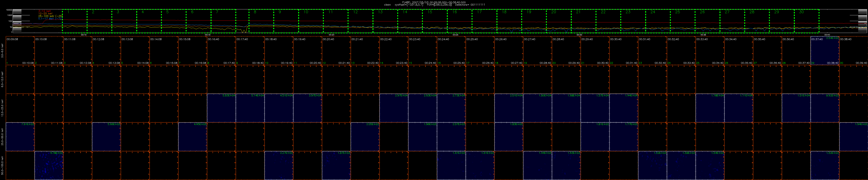Image resolution: width=868 pixels, height=180 pixels.
Task: Open the 2.07E+03 image panel
Action: 451,137
